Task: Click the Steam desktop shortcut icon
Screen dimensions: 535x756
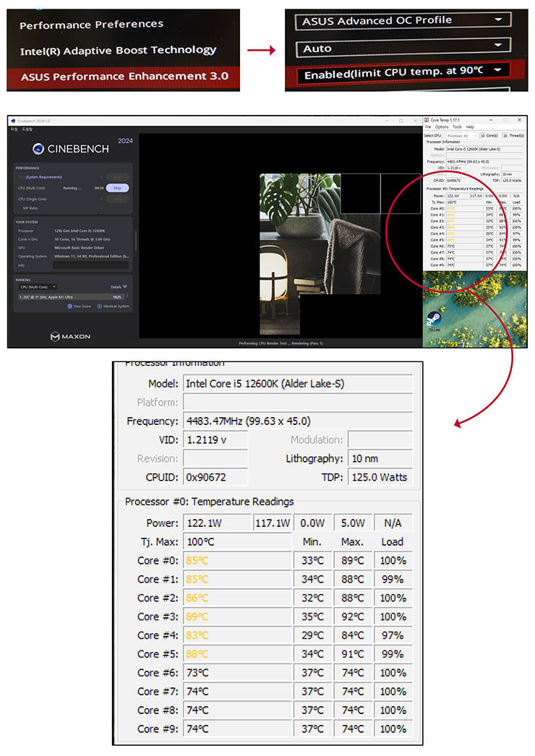Action: point(435,319)
